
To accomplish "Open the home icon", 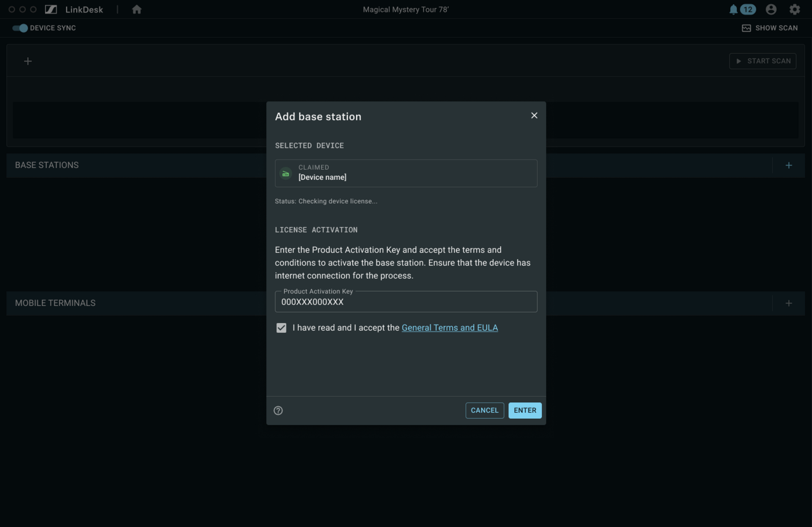I will [136, 9].
